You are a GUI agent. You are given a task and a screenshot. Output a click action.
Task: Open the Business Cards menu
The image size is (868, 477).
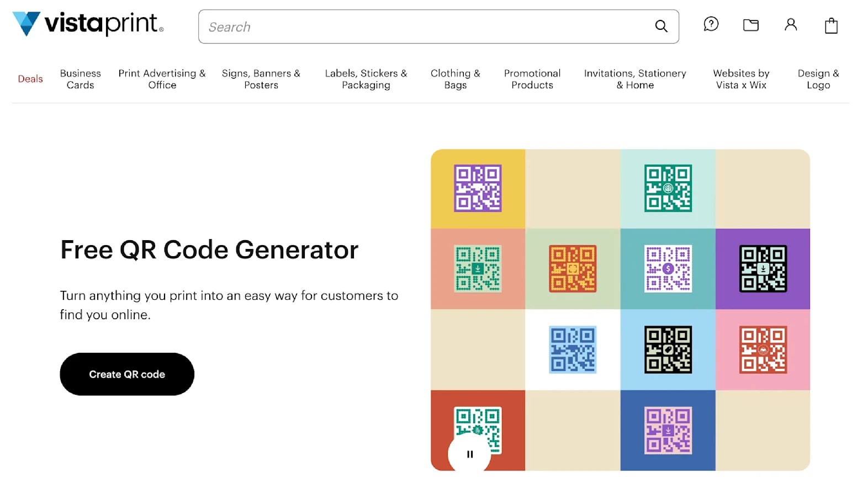pos(80,78)
